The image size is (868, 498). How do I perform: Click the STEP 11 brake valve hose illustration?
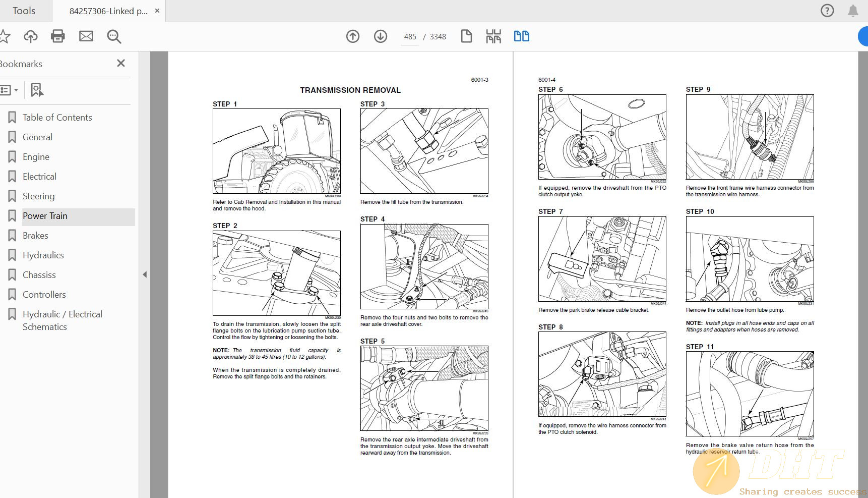750,394
